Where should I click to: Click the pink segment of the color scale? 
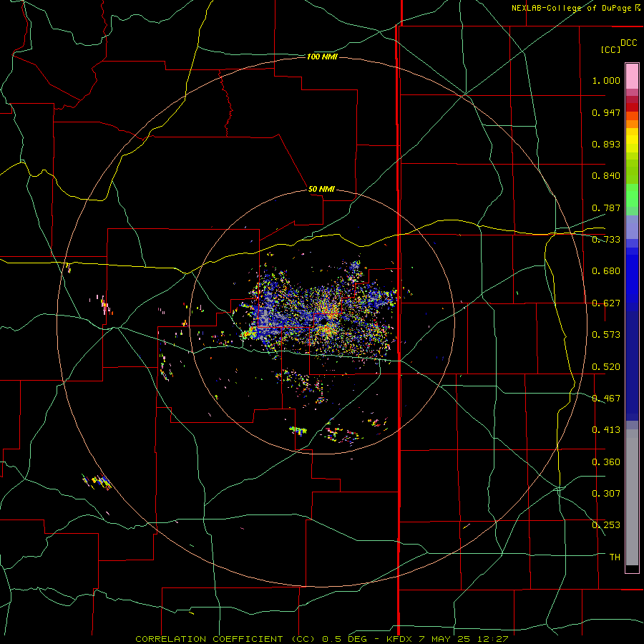point(632,77)
